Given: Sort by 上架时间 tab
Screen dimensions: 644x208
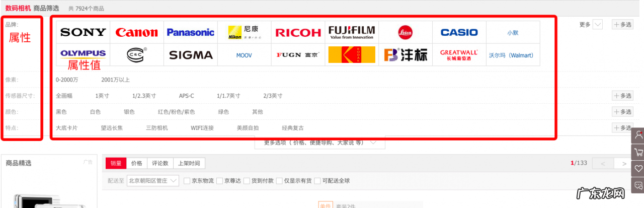Looking at the screenshot, I should 189,163.
